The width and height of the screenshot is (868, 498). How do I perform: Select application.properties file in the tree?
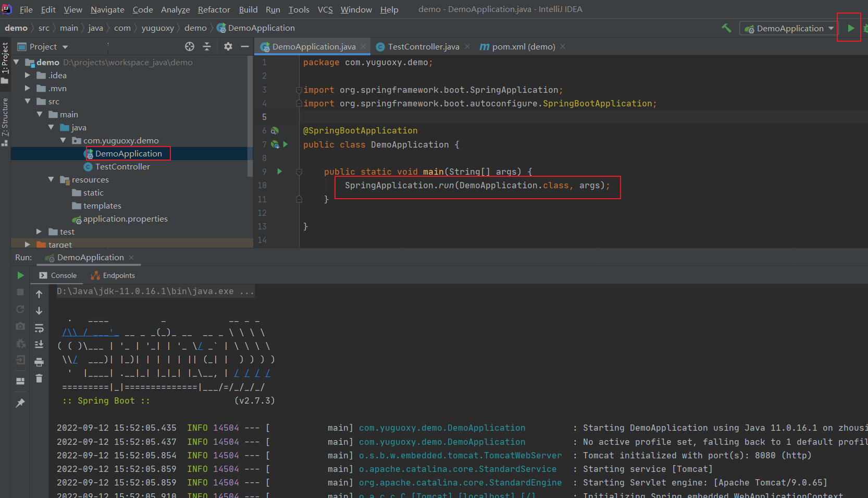[125, 218]
